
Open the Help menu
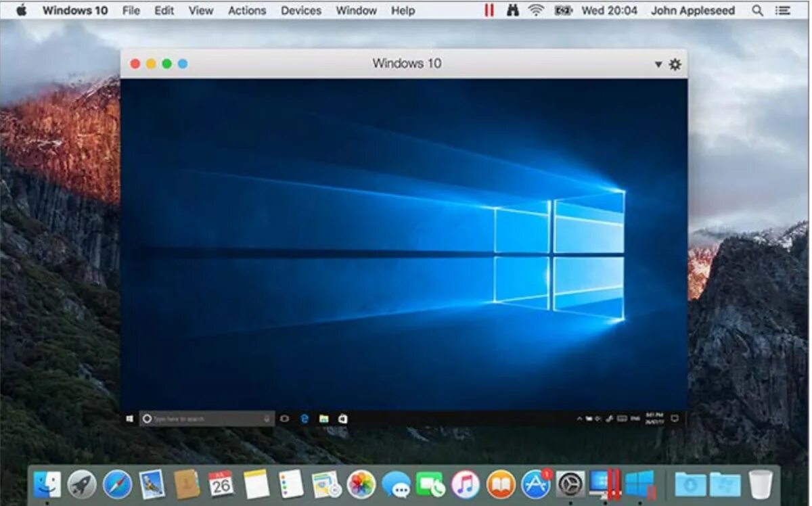(403, 10)
